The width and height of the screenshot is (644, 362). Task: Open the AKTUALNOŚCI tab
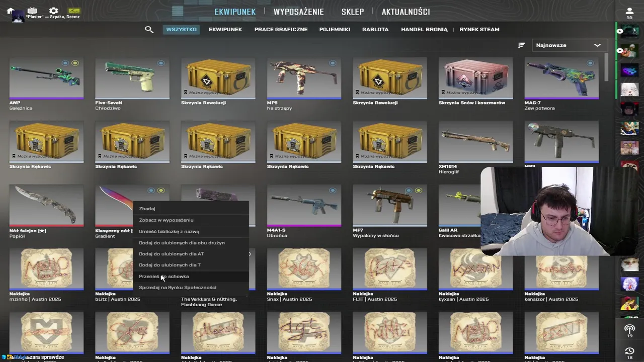pos(406,12)
